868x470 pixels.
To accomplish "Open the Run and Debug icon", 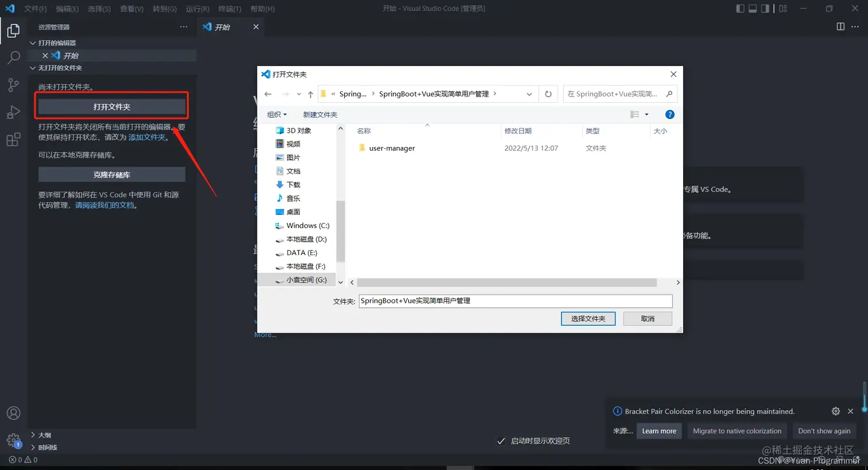I will [13, 112].
